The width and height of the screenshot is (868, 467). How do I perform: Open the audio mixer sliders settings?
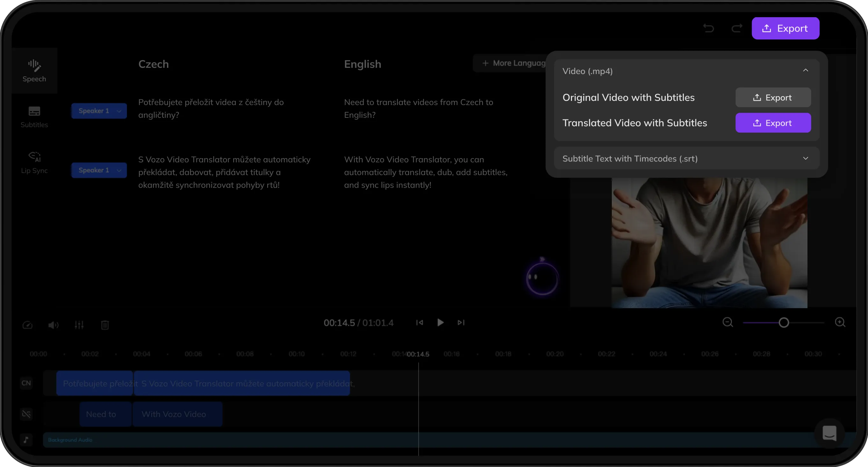79,325
